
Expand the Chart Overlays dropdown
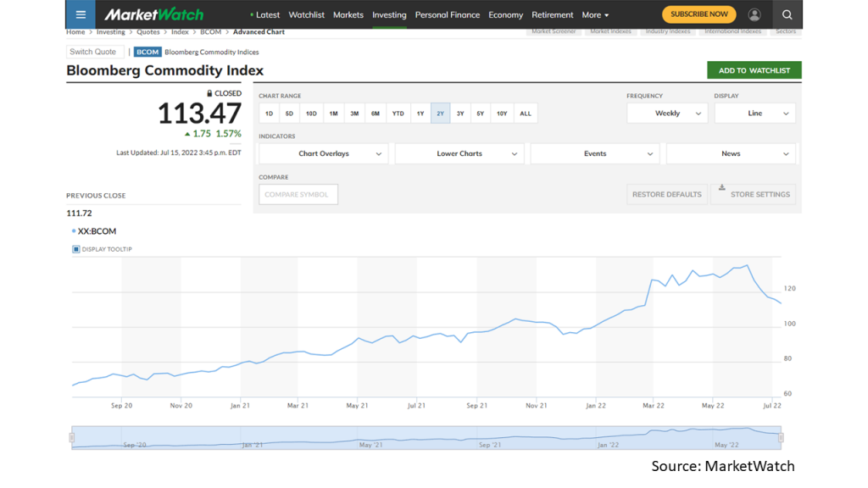pos(323,154)
